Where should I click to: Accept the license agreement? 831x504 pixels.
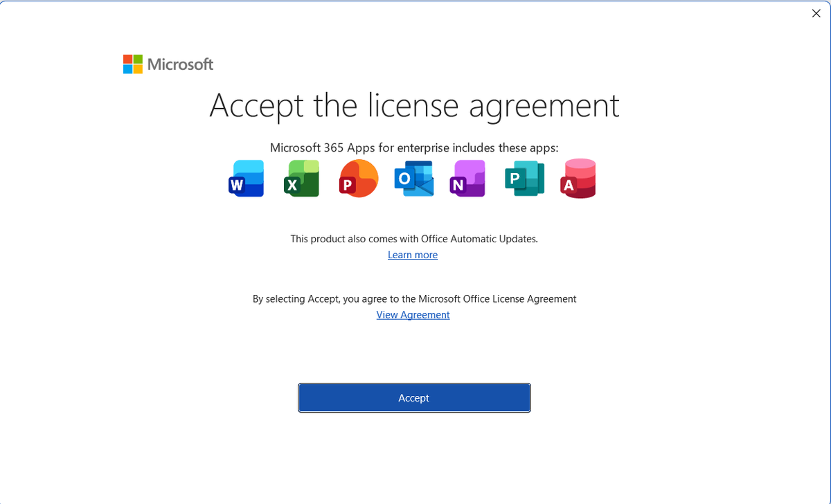coord(414,398)
